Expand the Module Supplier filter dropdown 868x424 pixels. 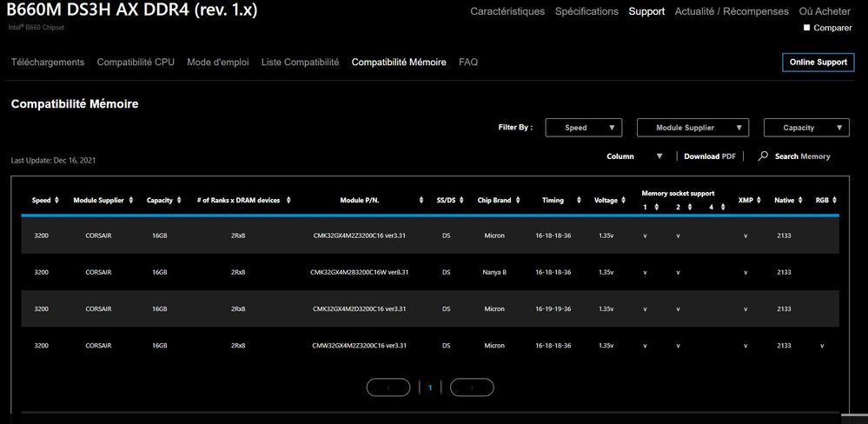[692, 128]
